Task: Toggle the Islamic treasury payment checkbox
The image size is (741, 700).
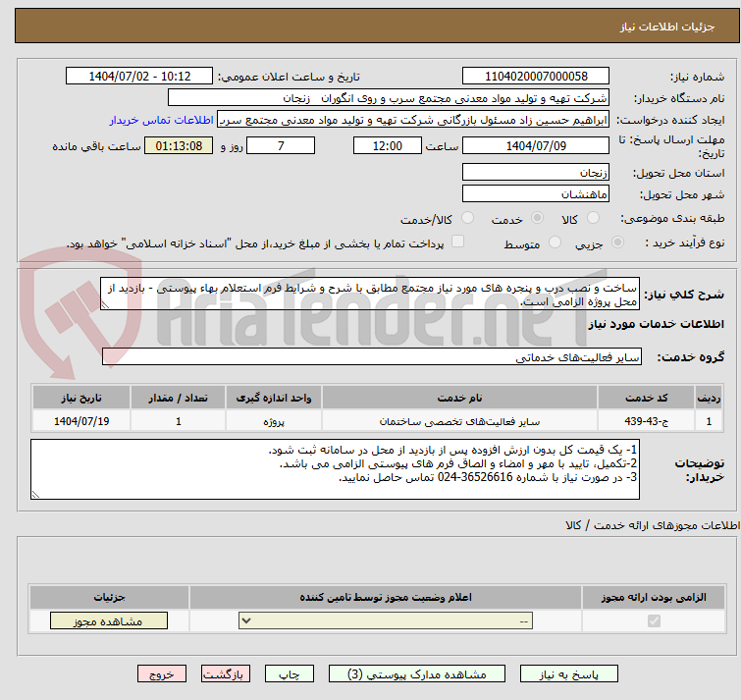Action: pos(457,242)
